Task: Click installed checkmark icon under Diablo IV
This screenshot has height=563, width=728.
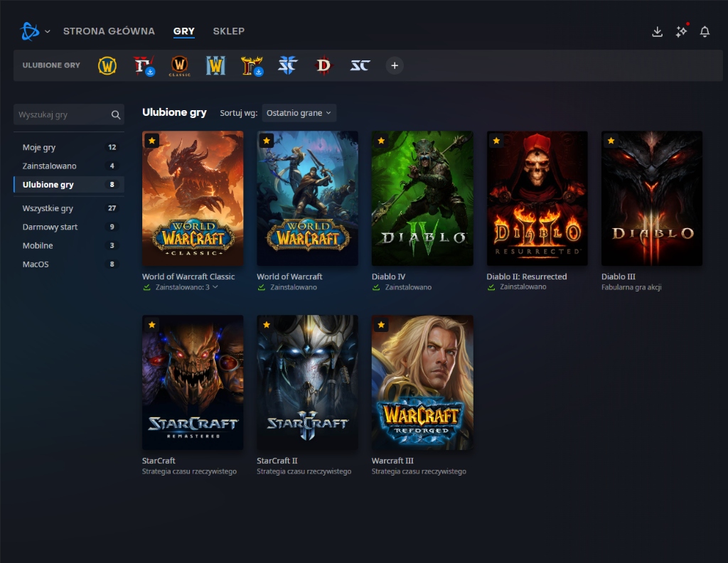Action: point(376,287)
